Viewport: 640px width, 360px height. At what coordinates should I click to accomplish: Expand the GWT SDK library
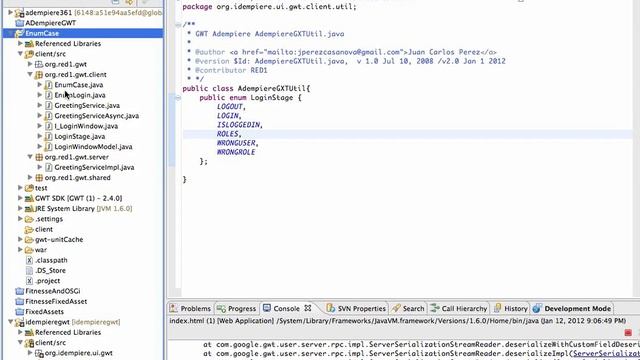click(20, 198)
